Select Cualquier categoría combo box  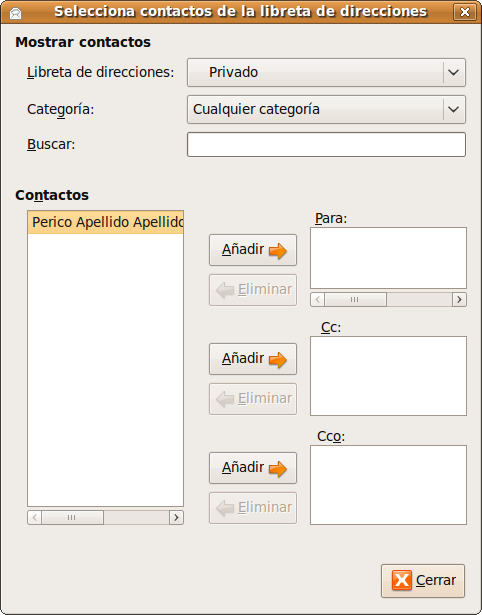click(326, 109)
